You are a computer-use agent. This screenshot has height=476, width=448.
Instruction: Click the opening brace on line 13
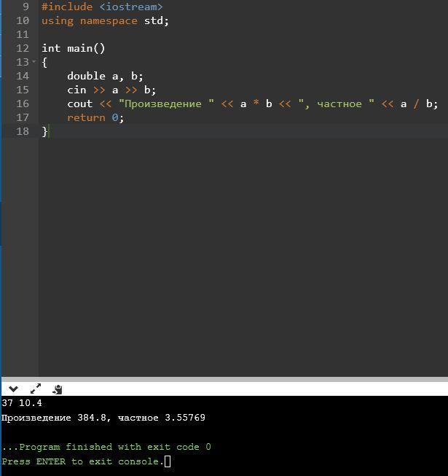click(44, 62)
